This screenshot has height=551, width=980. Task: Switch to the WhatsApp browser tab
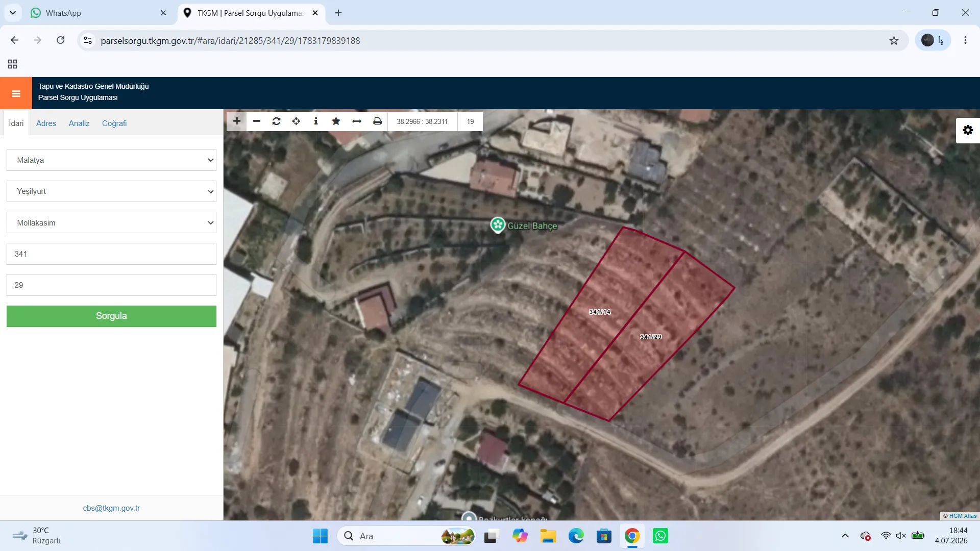pyautogui.click(x=97, y=13)
